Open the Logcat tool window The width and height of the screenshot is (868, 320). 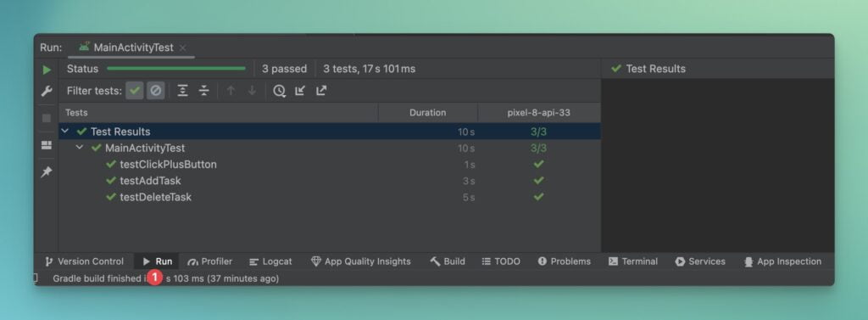[x=270, y=261]
